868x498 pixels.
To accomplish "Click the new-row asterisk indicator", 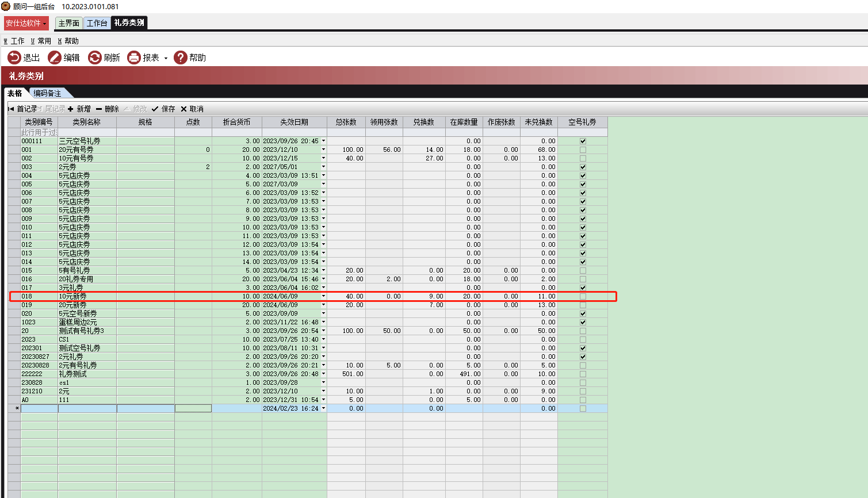I will (x=16, y=408).
